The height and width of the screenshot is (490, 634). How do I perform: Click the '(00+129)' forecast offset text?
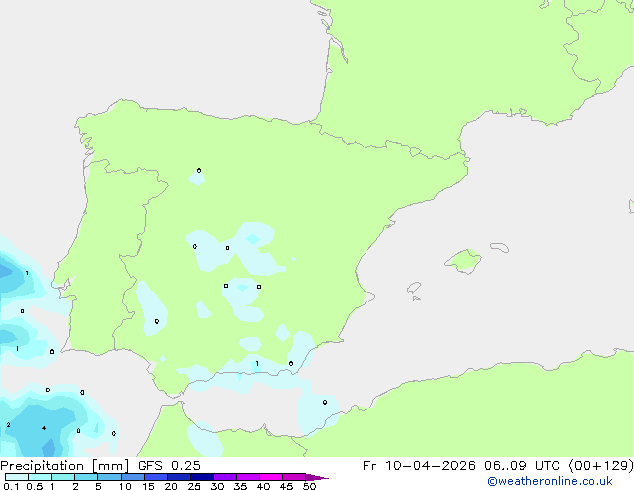(601, 466)
